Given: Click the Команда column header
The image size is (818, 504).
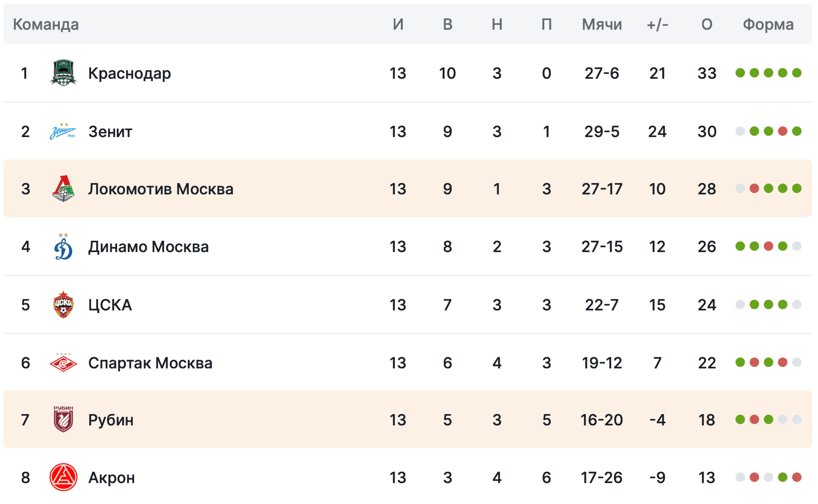Looking at the screenshot, I should 46,24.
